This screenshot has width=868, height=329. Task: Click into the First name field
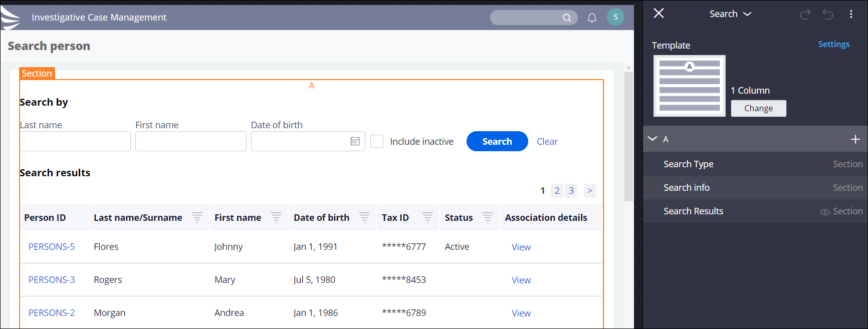coord(191,141)
